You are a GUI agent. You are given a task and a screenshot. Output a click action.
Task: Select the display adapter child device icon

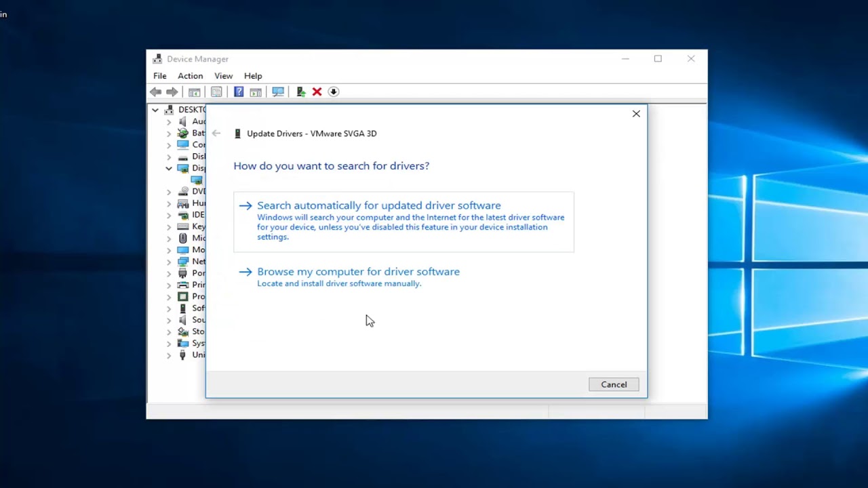[x=197, y=180]
